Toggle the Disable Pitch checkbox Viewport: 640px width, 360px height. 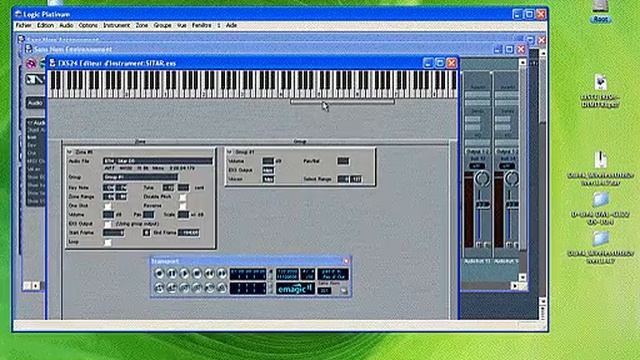coord(183,197)
